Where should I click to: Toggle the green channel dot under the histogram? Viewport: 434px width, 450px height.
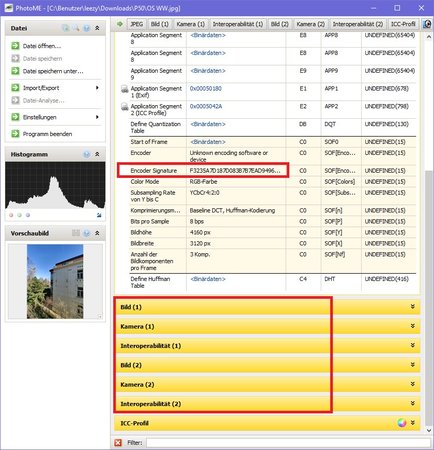(20, 215)
